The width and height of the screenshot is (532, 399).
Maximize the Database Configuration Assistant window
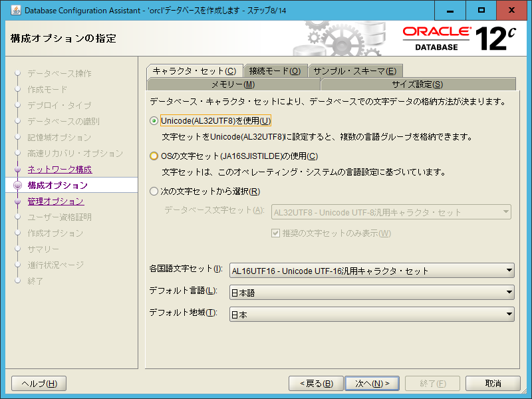pyautogui.click(x=481, y=10)
